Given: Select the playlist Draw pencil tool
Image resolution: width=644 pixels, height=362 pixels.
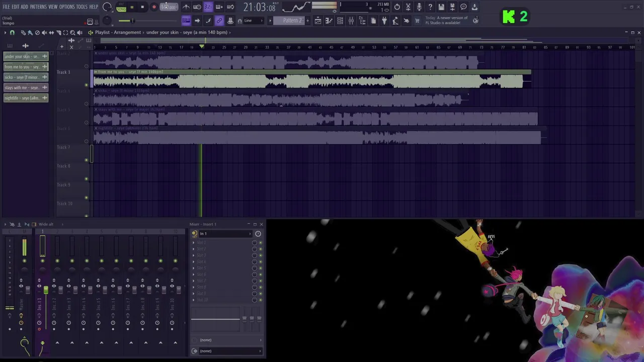Looking at the screenshot, I should (23, 32).
